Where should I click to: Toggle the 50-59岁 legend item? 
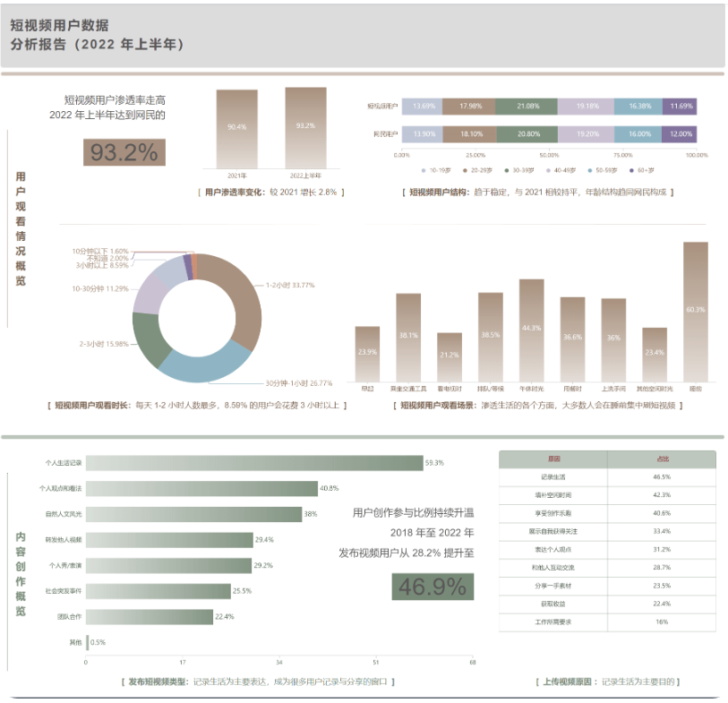602,170
